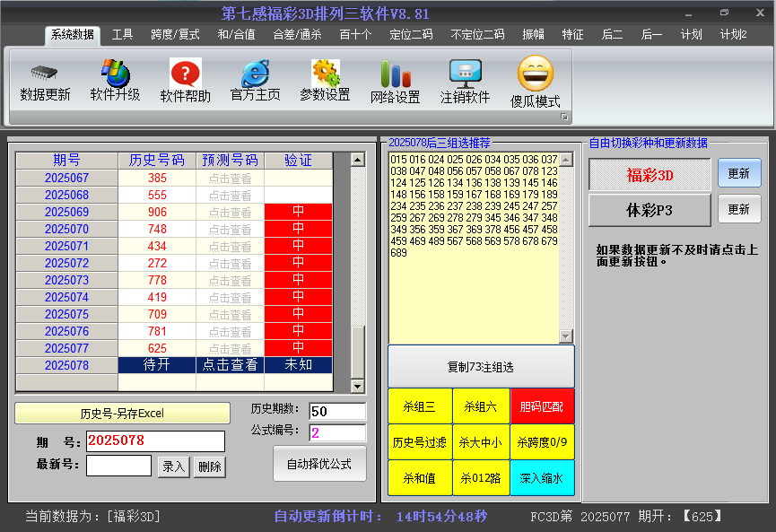The image size is (776, 532).
Task: Click the 删除 button
Action: click(210, 467)
